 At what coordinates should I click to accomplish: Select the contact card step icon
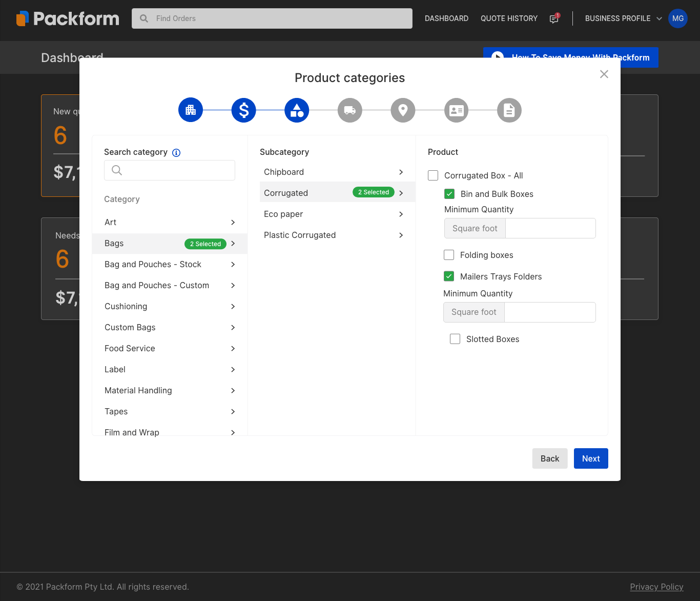[x=456, y=110]
